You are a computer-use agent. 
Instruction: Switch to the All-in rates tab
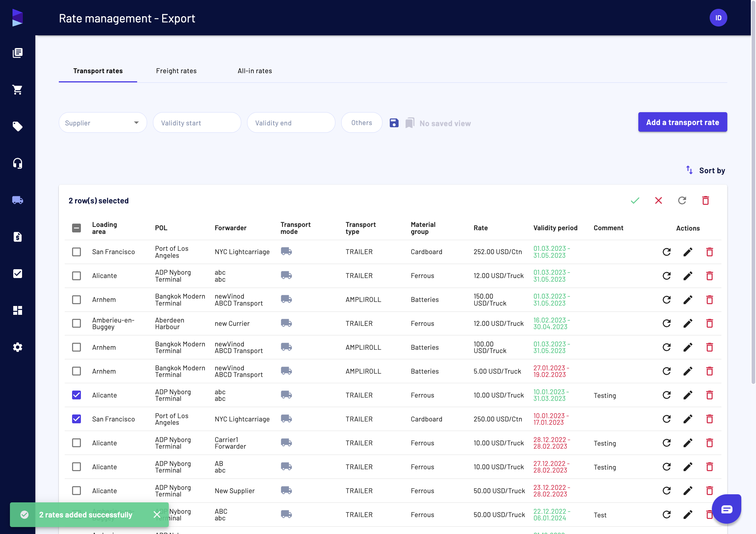click(x=255, y=71)
